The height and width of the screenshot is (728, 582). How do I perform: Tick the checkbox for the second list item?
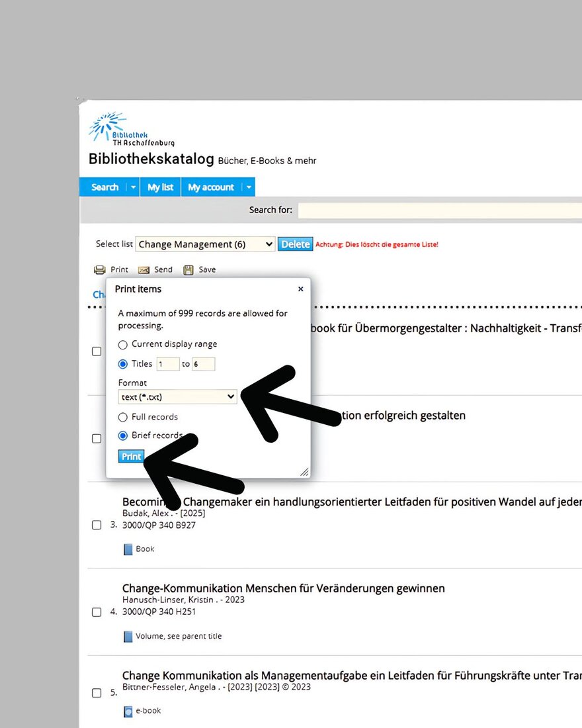pyautogui.click(x=97, y=438)
